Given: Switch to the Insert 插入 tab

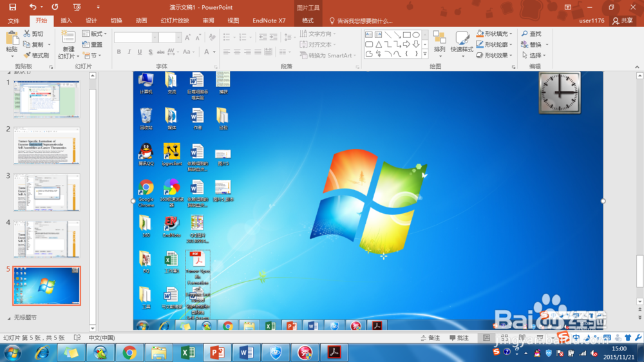Looking at the screenshot, I should (66, 21).
